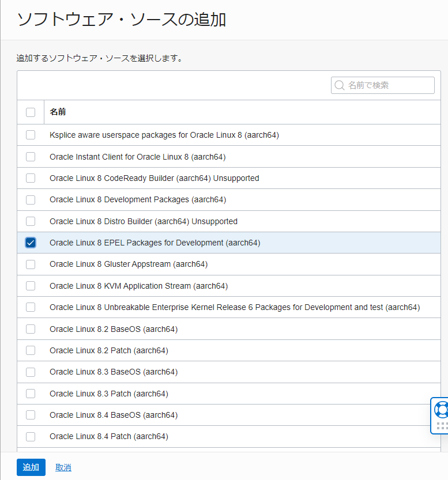The width and height of the screenshot is (448, 480).
Task: Check Oracle Linux 8.2 BaseOS checkbox
Action: (31, 329)
